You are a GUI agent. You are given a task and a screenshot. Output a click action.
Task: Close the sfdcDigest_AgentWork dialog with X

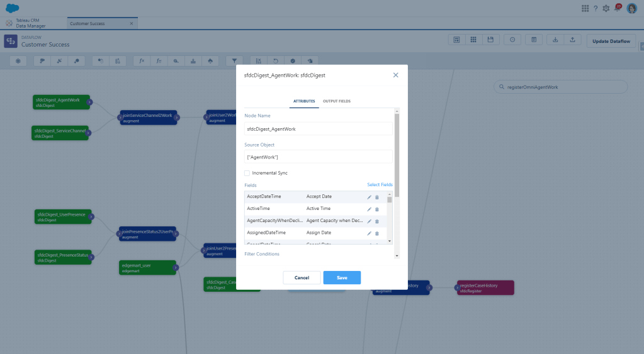pos(395,75)
